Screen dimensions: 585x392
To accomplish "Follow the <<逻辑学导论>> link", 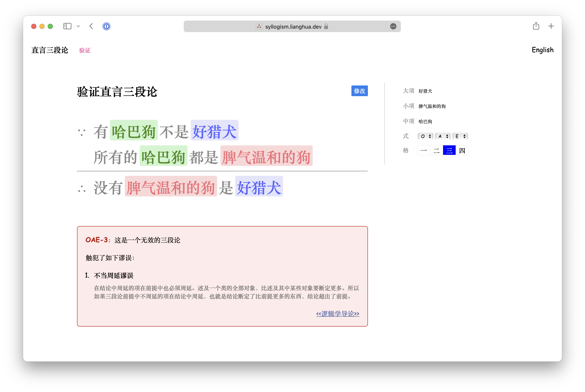I will 337,314.
